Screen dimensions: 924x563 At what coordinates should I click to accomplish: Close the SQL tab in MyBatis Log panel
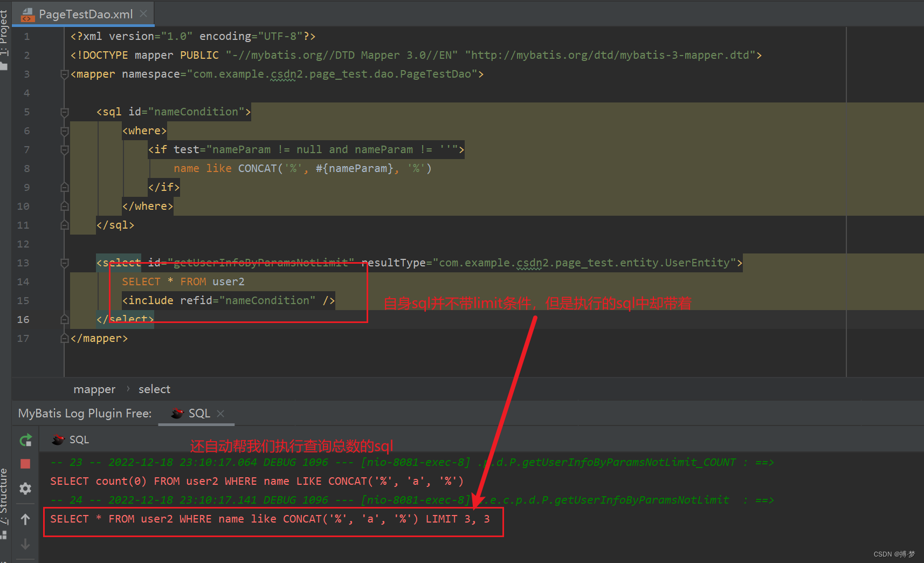(x=220, y=414)
